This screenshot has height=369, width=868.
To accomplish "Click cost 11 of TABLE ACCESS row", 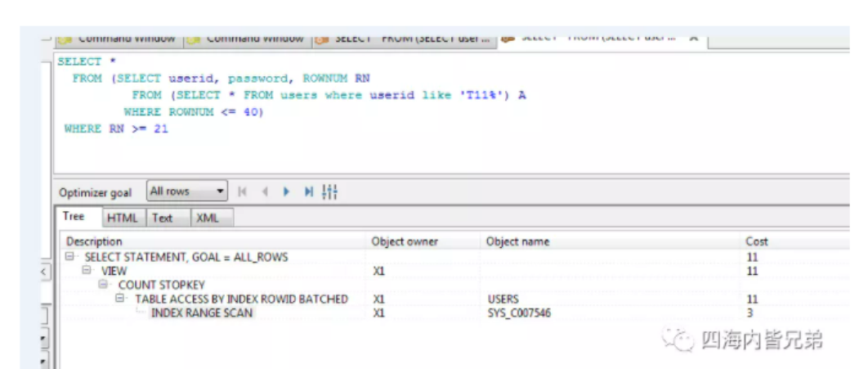I will pos(752,299).
